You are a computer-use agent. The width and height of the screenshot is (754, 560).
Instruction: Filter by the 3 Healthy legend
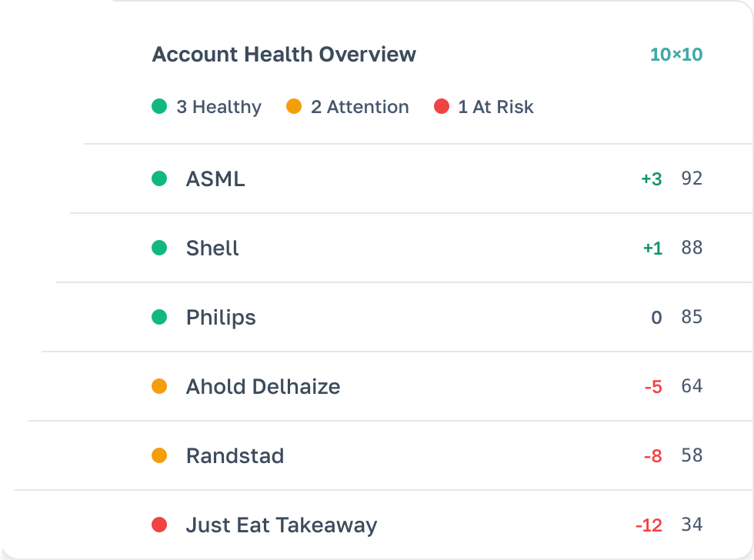click(x=207, y=107)
